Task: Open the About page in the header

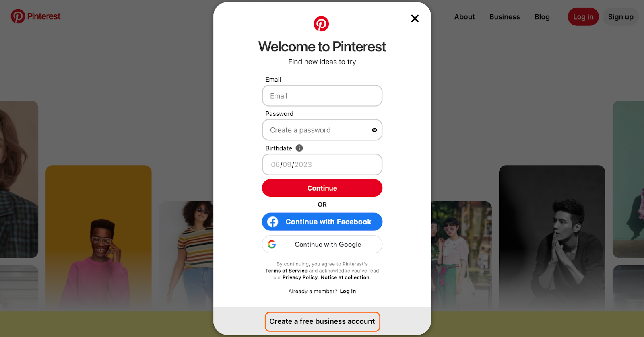Action: (464, 17)
